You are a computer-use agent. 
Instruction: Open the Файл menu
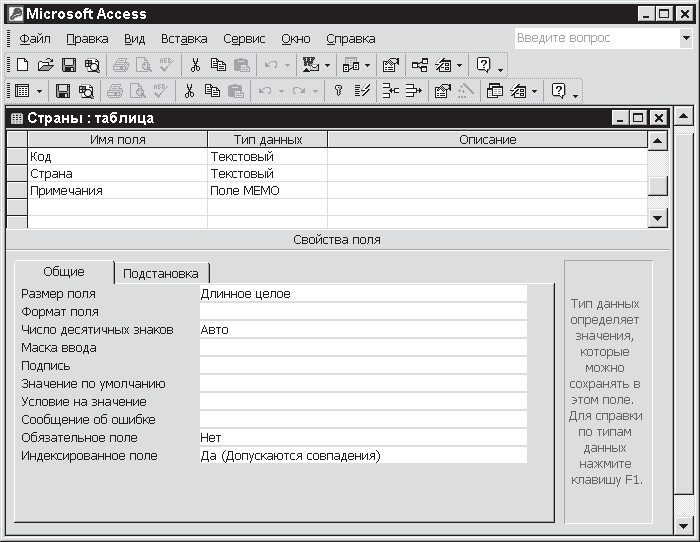[35, 39]
